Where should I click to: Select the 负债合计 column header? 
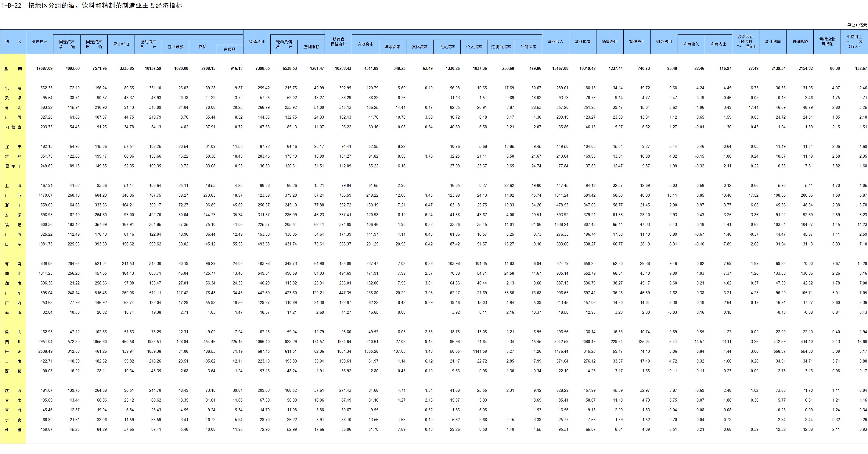[257, 42]
